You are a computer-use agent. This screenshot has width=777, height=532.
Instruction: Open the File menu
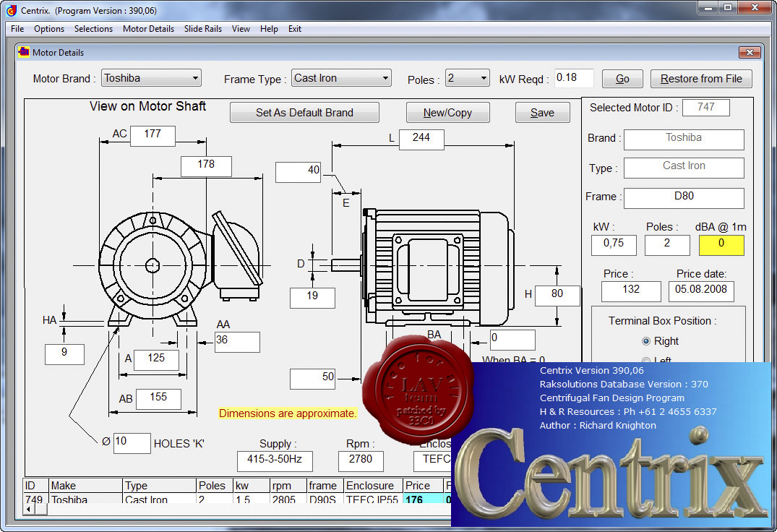click(x=17, y=29)
